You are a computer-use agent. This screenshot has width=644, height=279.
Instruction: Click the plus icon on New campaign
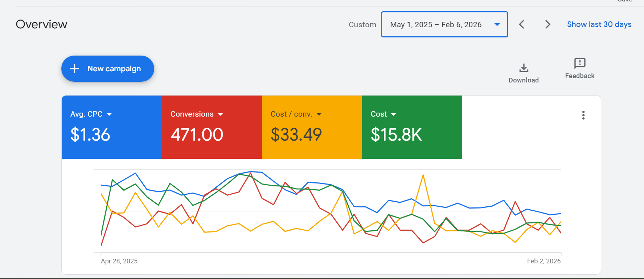74,69
